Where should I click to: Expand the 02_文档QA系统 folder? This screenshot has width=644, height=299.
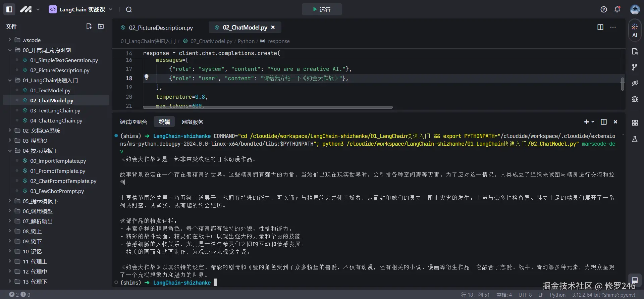click(41, 131)
